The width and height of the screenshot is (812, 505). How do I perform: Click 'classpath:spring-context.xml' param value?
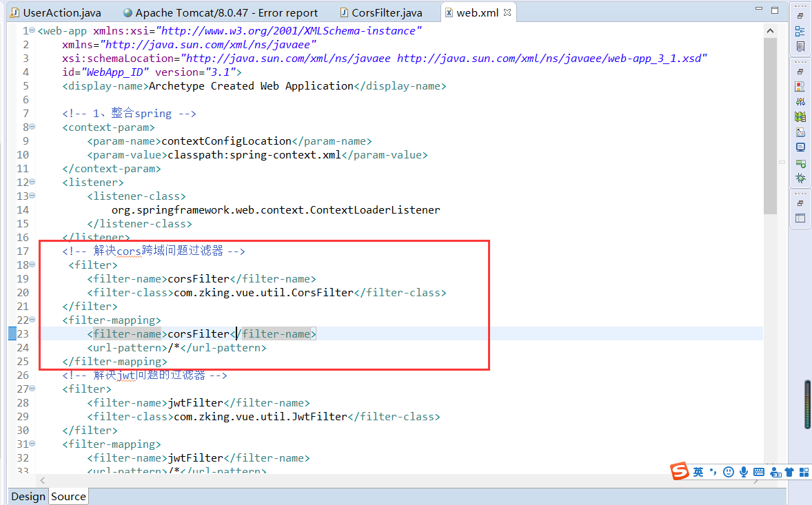[254, 155]
